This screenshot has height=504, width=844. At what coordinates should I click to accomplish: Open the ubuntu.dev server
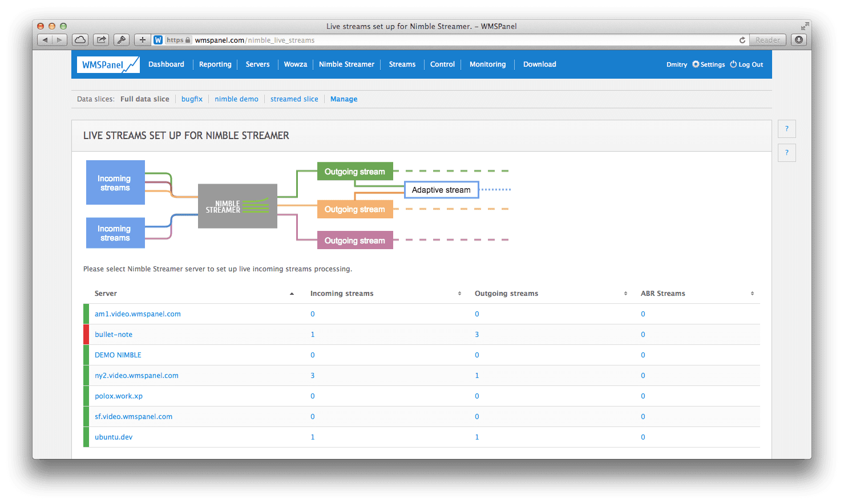point(114,437)
